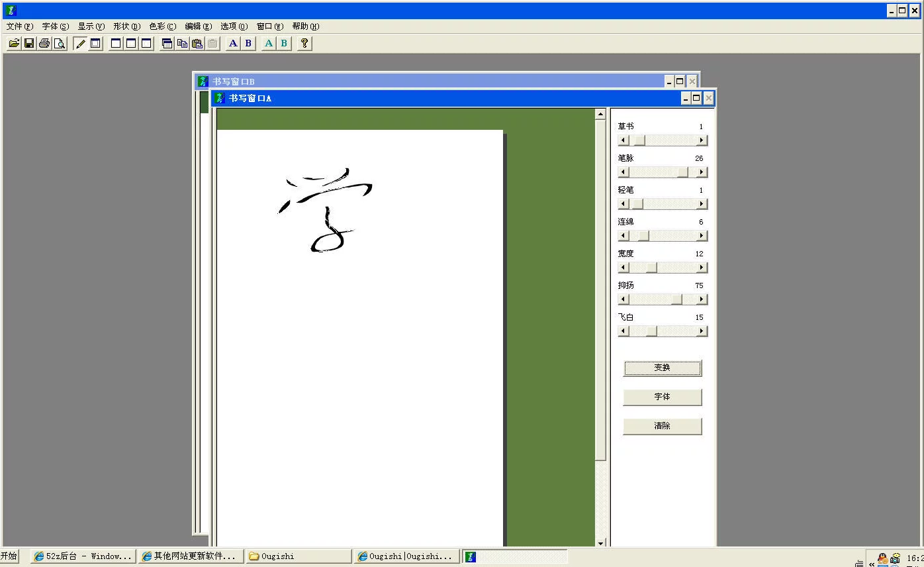The height and width of the screenshot is (567, 924).
Task: Click the 飞白 slider thumb
Action: pyautogui.click(x=651, y=331)
